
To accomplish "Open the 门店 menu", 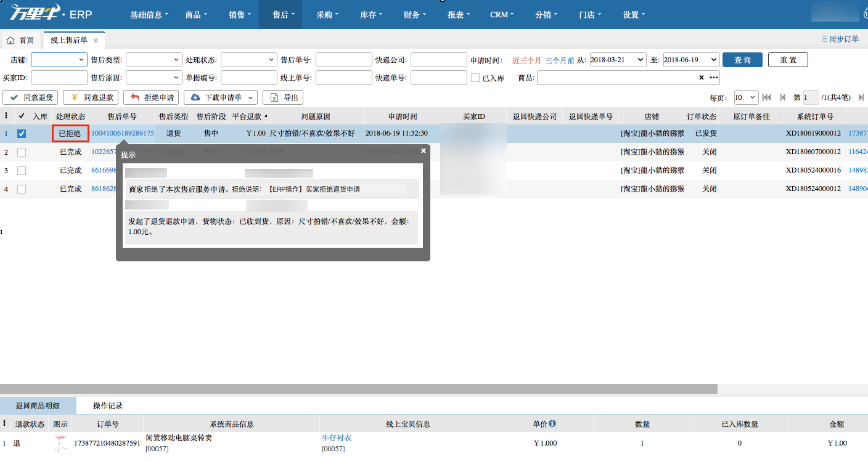I will tap(590, 14).
